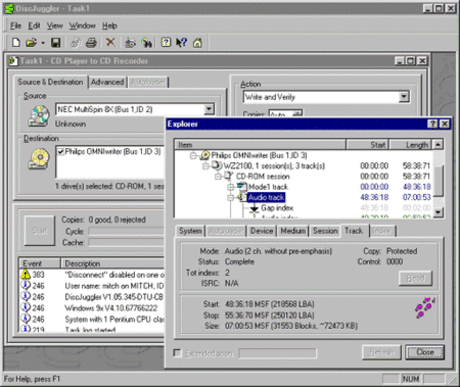Click the Home toolbar icon
This screenshot has height=387, width=460.
coord(198,43)
